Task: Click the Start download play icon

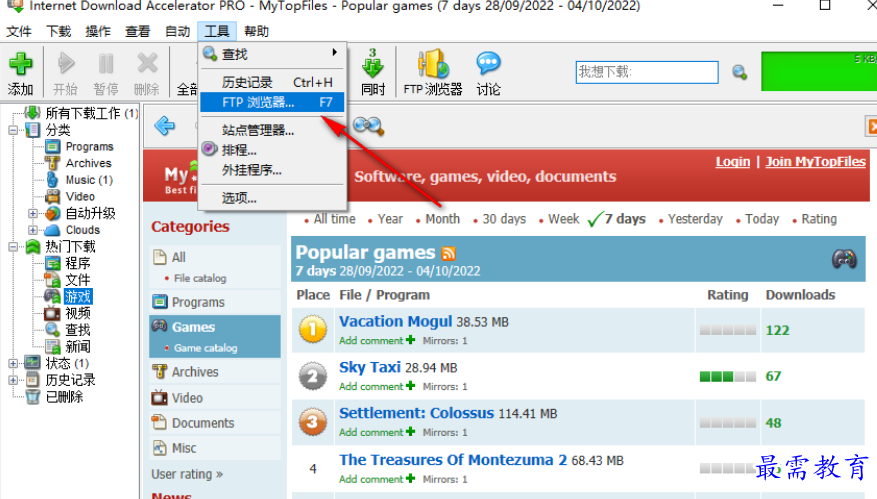Action: tap(66, 63)
